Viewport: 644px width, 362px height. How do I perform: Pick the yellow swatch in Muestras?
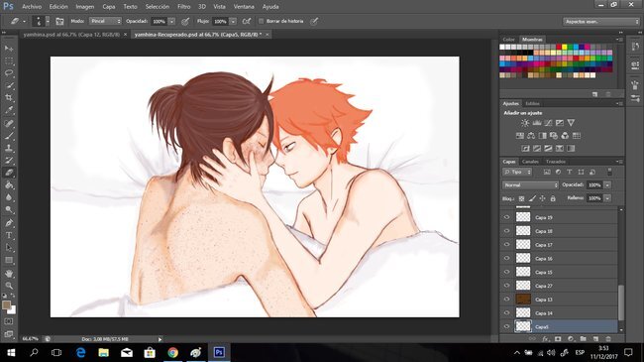(565, 48)
